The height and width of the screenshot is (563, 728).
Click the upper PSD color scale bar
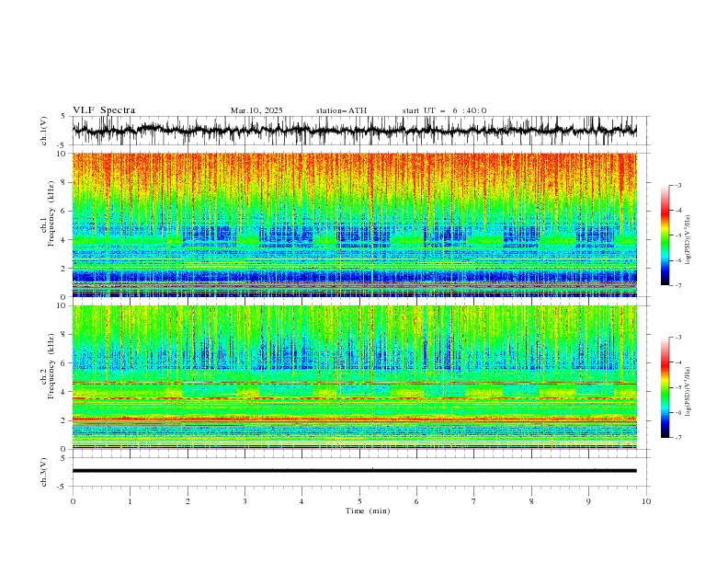pos(665,236)
